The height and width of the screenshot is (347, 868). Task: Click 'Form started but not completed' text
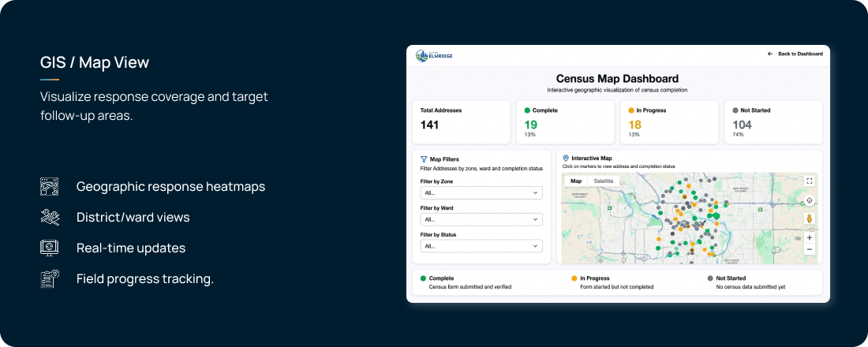[617, 287]
